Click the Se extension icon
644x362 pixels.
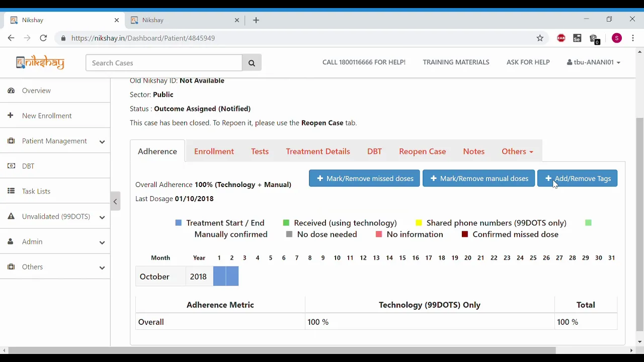coord(577,38)
